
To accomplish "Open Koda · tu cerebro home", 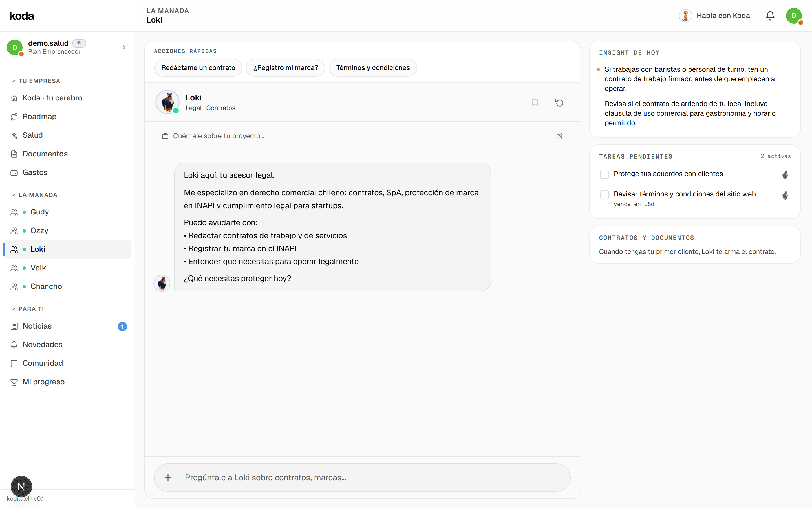I will [67, 98].
